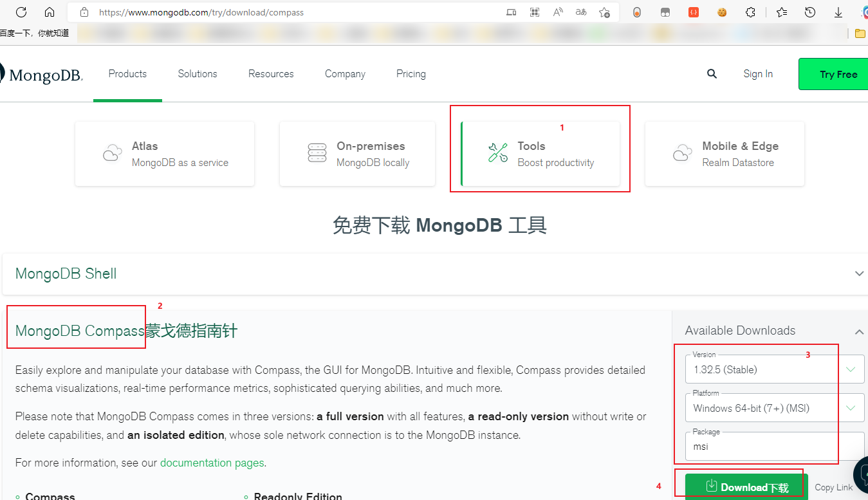The height and width of the screenshot is (500, 868).
Task: Go to the Pricing page
Action: pyautogui.click(x=411, y=74)
